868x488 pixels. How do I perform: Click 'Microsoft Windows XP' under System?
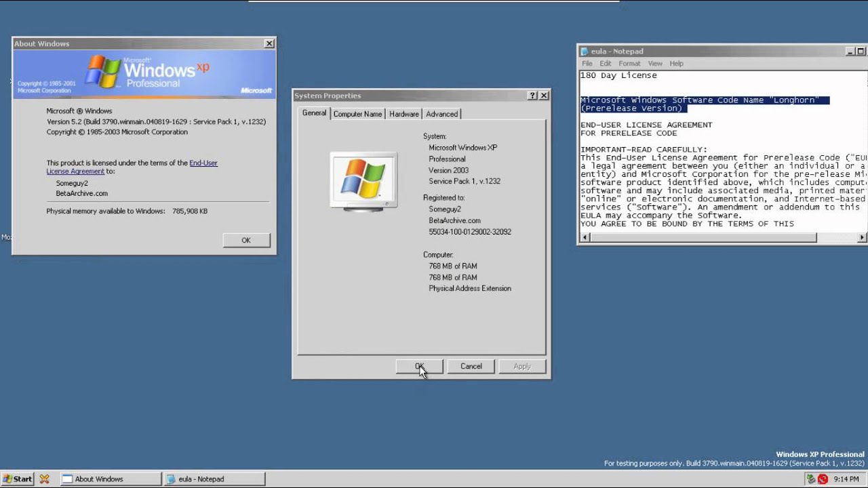[462, 148]
